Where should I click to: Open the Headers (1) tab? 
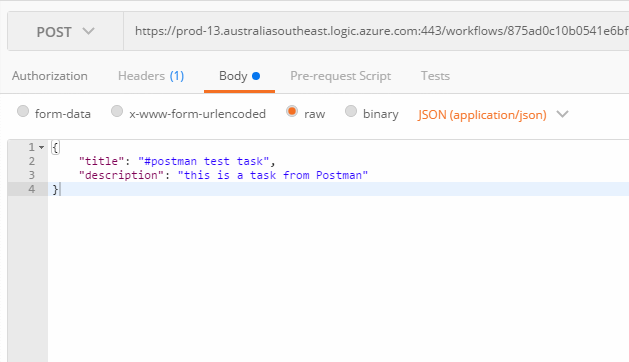[x=151, y=76]
